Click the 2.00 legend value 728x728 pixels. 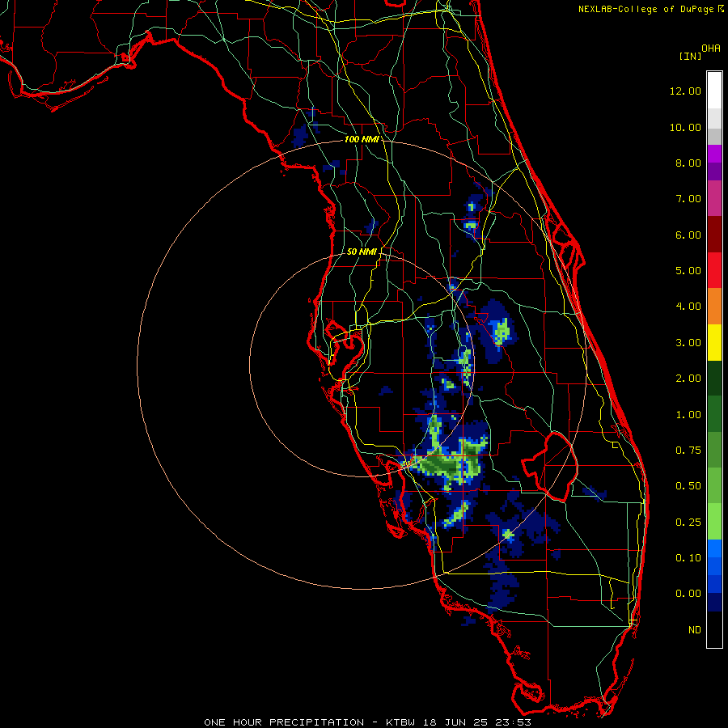tap(688, 379)
